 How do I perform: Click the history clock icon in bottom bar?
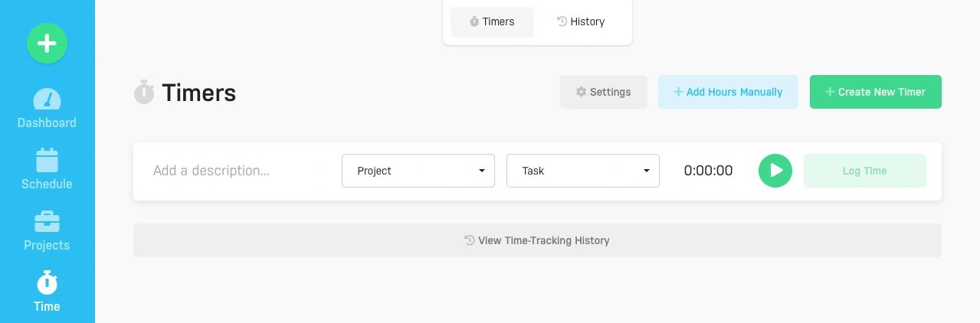point(470,240)
